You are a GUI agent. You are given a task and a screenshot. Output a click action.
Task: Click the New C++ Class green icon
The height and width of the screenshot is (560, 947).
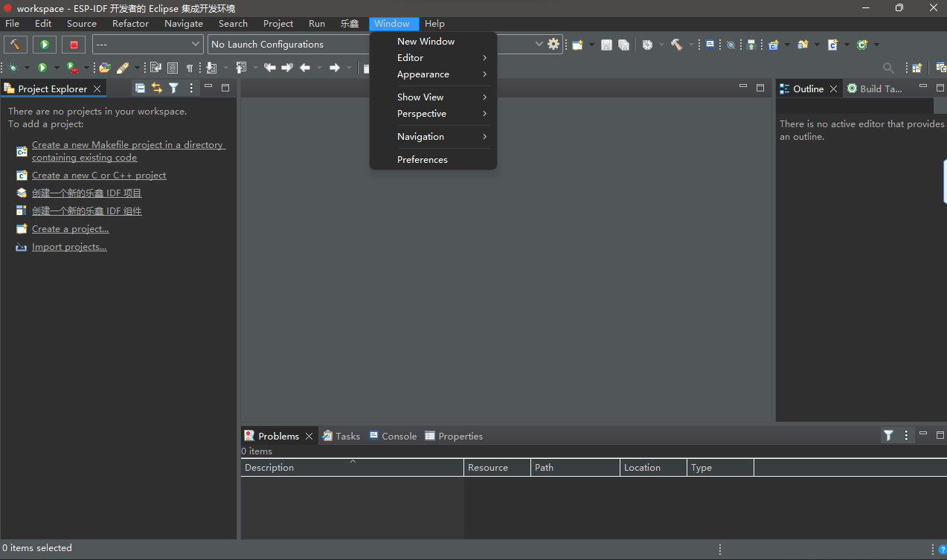(x=862, y=45)
